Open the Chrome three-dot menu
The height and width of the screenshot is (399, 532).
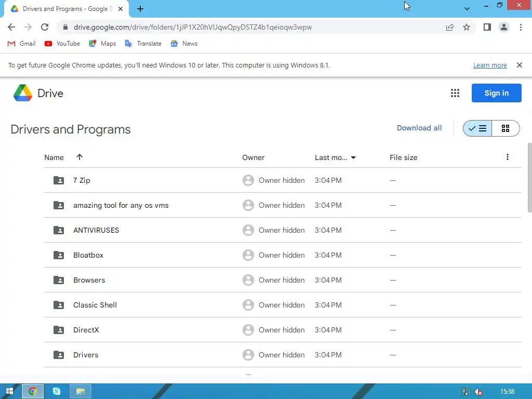point(521,27)
